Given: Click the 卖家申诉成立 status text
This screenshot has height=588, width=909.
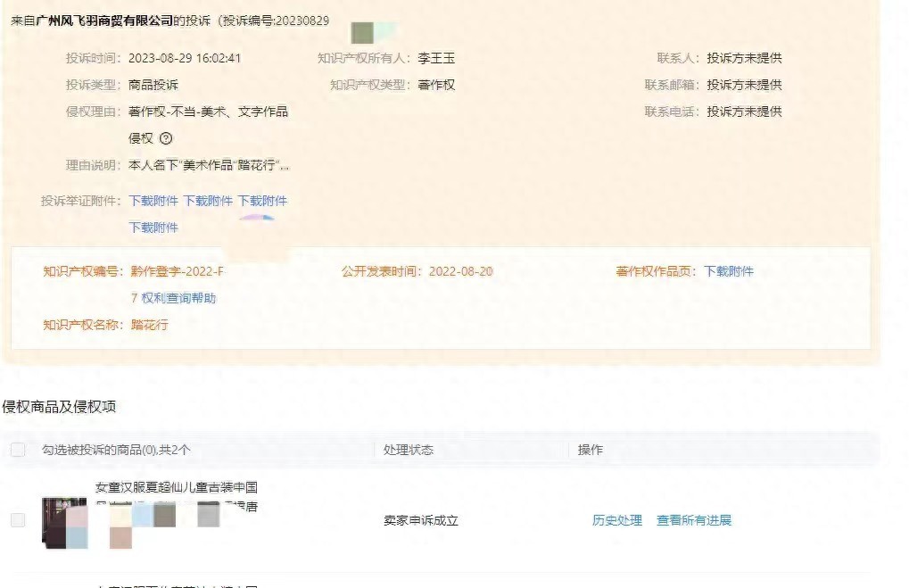Looking at the screenshot, I should (x=421, y=520).
